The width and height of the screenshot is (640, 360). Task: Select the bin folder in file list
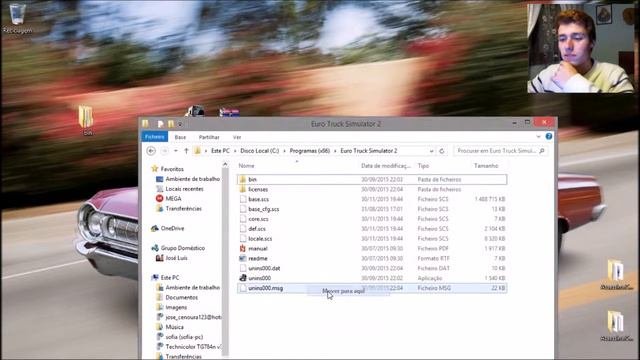click(x=372, y=180)
